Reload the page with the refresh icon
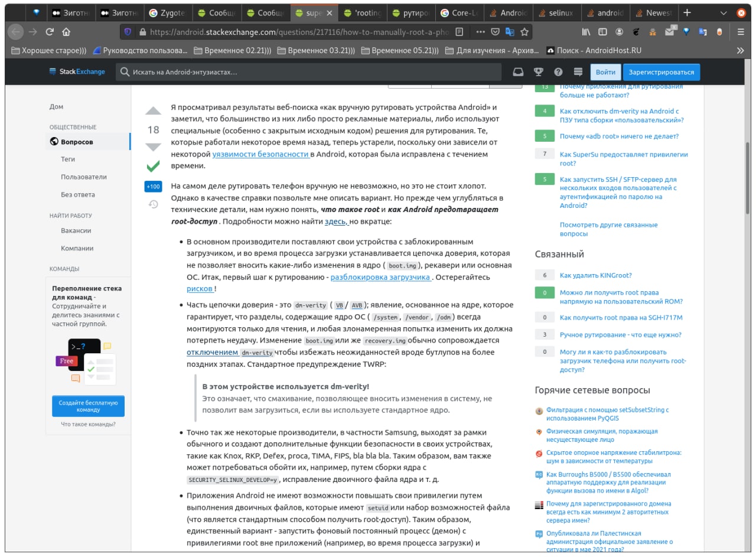756x557 pixels. click(50, 32)
